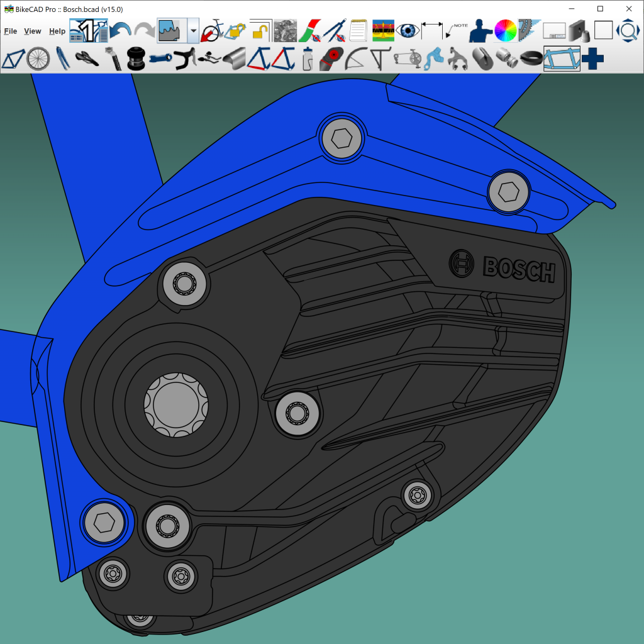This screenshot has width=644, height=644.
Task: Undo the last change with blue arrow
Action: tap(121, 31)
